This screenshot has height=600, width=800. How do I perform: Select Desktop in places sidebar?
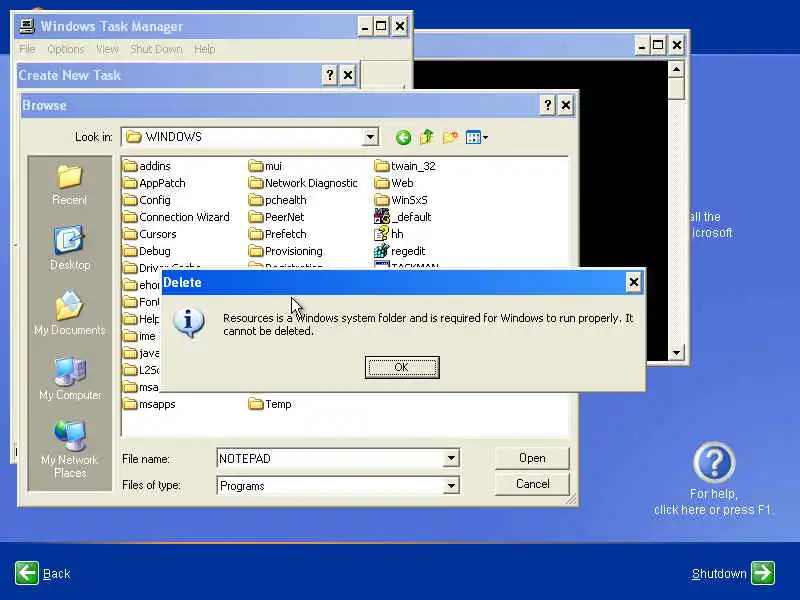(69, 248)
